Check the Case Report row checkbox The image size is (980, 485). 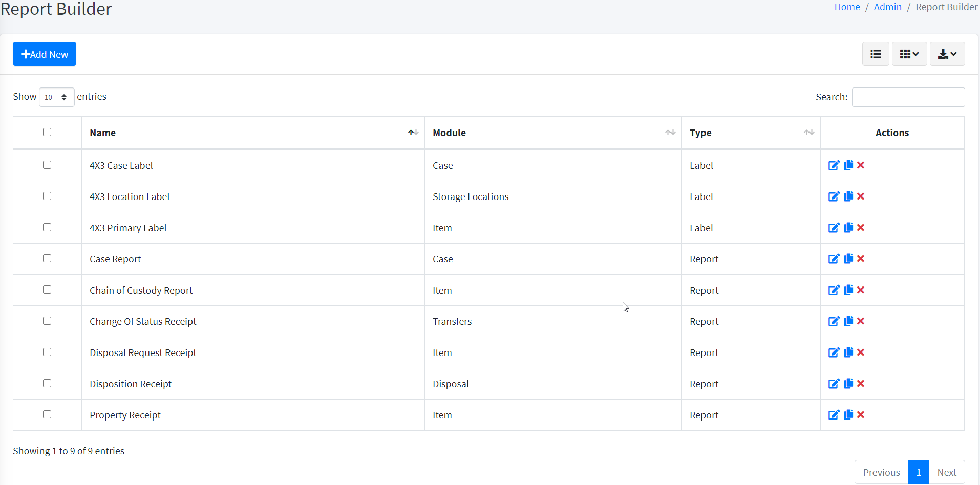(47, 258)
